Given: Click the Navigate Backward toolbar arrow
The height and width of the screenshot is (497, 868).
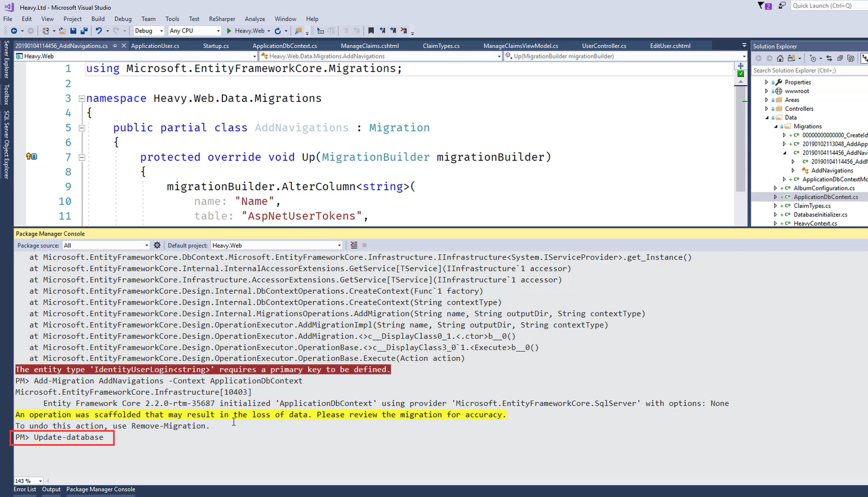Looking at the screenshot, I should pos(14,31).
